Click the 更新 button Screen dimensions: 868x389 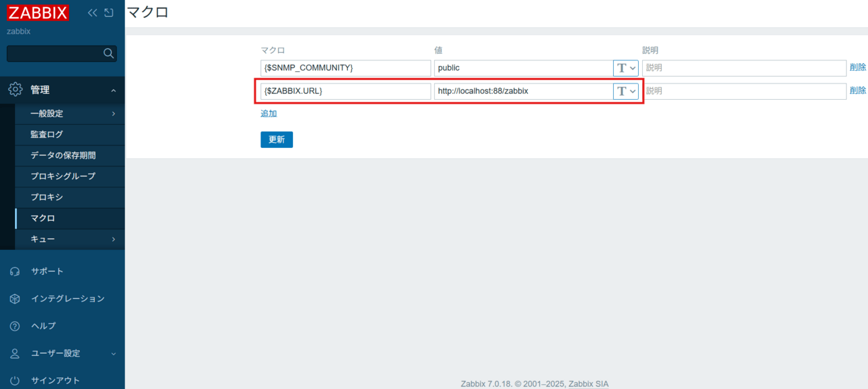tap(276, 140)
